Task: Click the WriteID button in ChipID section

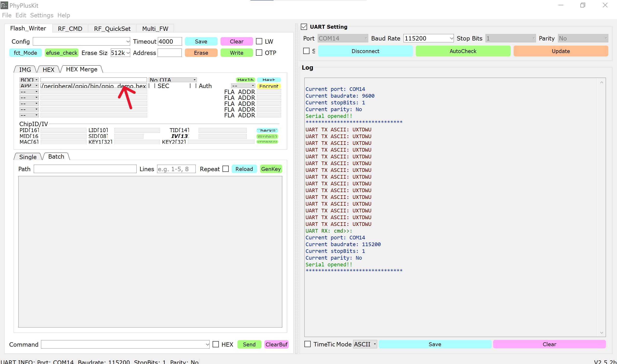Action: tap(267, 136)
